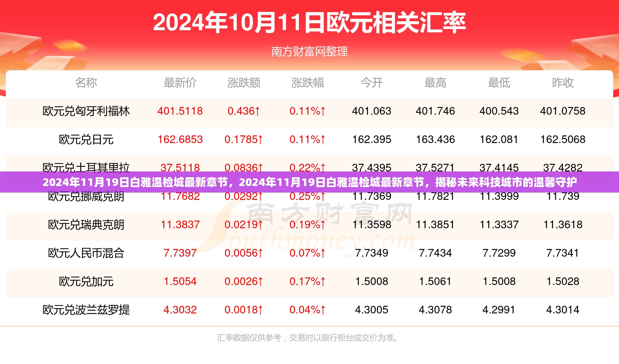The image size is (619, 364).
Task: Click the low value 400.543
Action: point(499,111)
